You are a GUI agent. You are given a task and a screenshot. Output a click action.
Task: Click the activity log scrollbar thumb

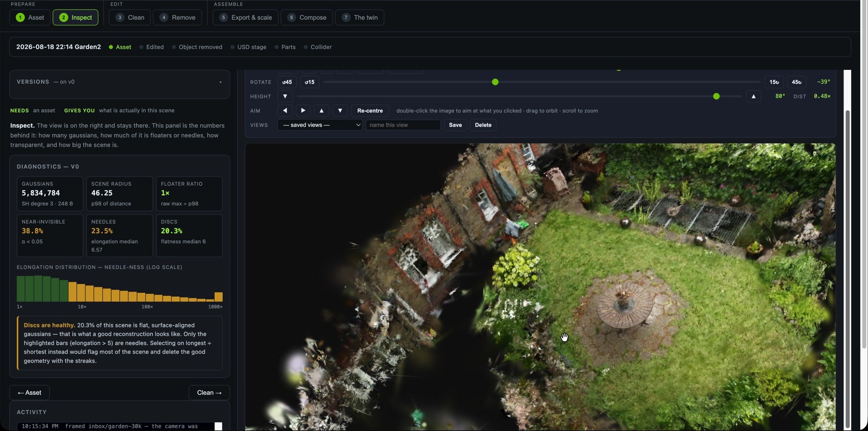[x=218, y=426]
